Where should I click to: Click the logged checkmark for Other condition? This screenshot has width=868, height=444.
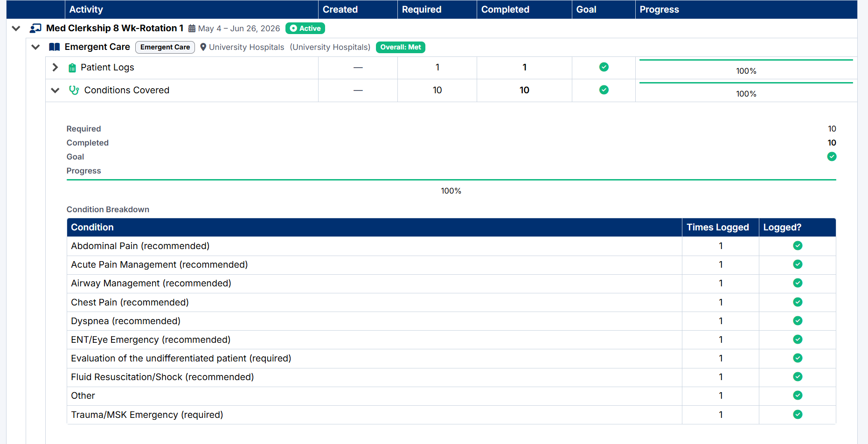click(x=798, y=395)
